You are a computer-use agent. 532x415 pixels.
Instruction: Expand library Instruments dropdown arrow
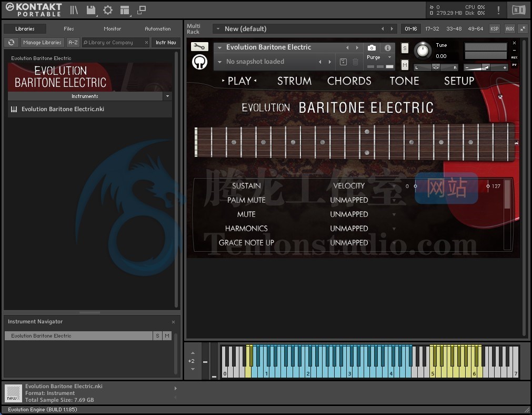tap(168, 96)
